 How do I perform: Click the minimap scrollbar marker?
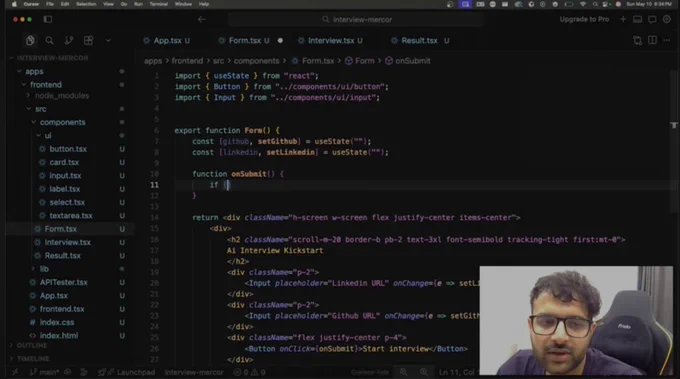click(x=673, y=125)
